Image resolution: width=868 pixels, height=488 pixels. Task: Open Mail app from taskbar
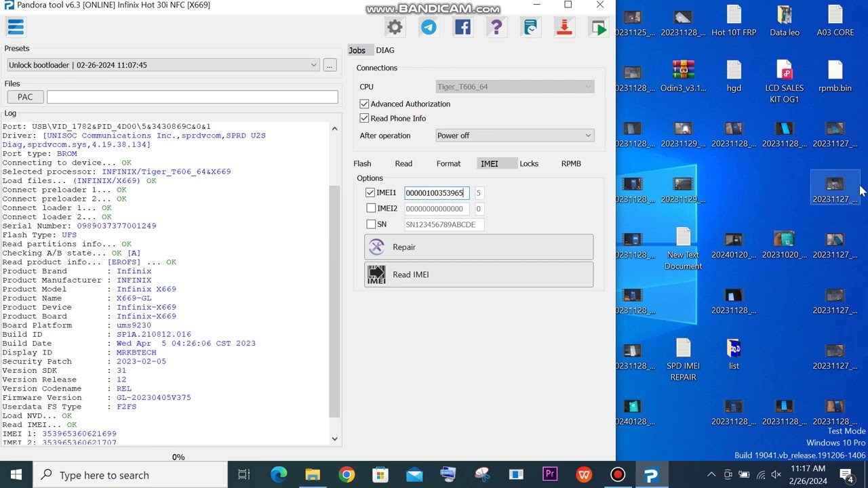pyautogui.click(x=414, y=474)
